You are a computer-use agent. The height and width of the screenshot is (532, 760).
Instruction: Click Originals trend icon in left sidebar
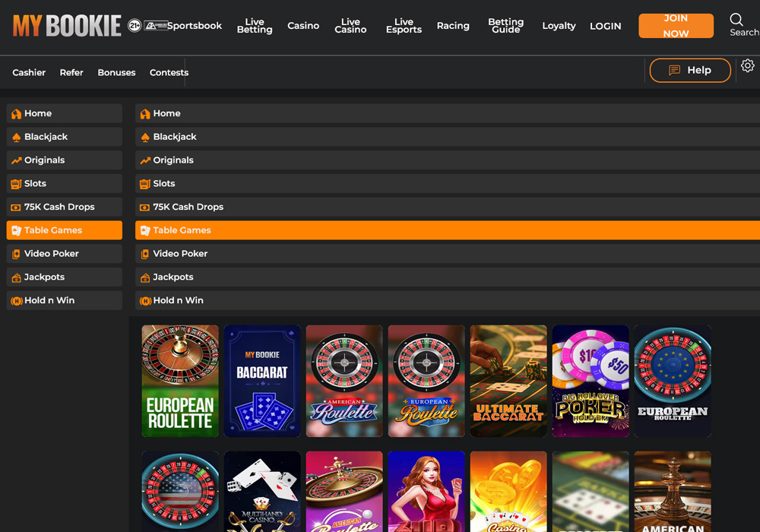click(17, 161)
